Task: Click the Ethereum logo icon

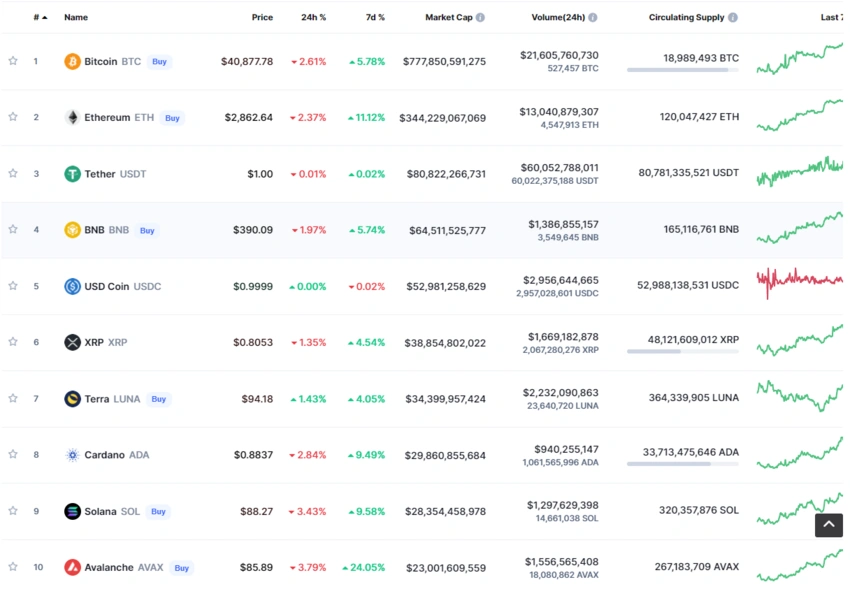Action: (x=72, y=118)
